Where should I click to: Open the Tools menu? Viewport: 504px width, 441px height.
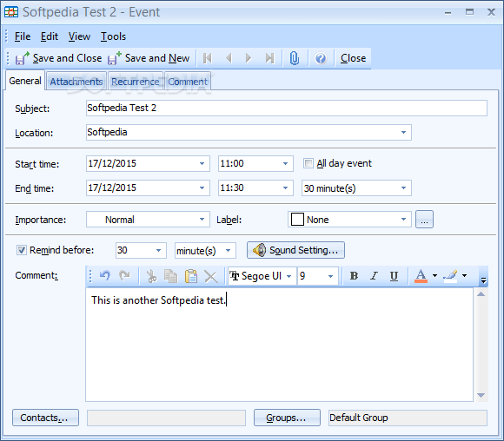[x=114, y=36]
